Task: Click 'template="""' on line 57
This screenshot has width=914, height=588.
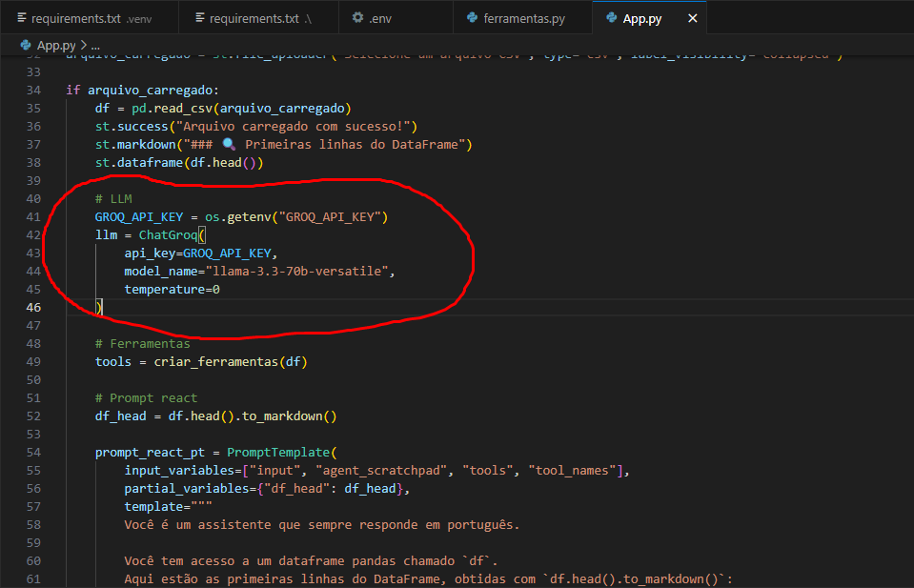Action: (x=168, y=506)
